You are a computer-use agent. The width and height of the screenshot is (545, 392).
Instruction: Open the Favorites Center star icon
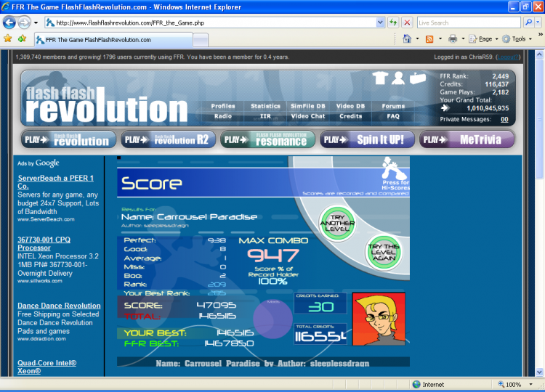tap(8, 38)
